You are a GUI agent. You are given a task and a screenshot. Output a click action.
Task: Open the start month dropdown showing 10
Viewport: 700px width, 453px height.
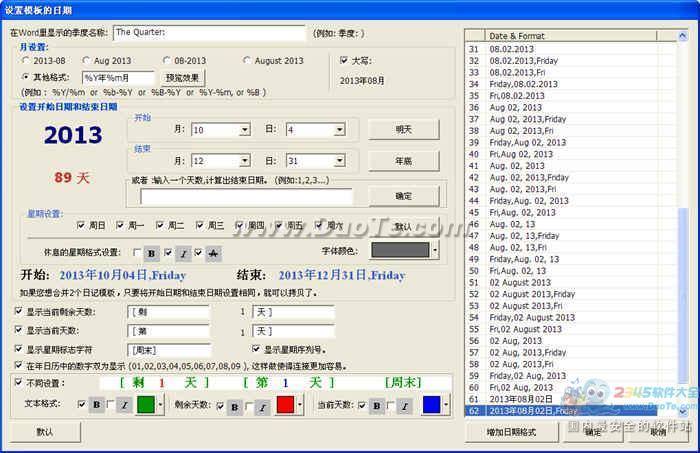pos(245,130)
